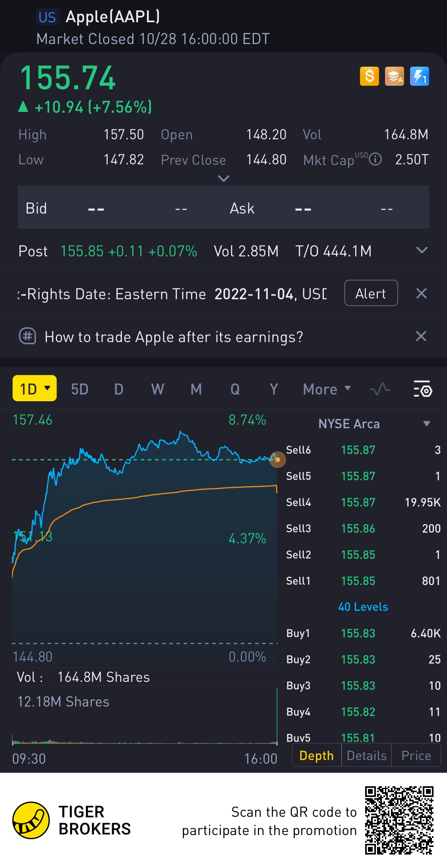This screenshot has height=868, width=447.
Task: Tap the Sell2 155.85 row
Action: click(x=363, y=555)
